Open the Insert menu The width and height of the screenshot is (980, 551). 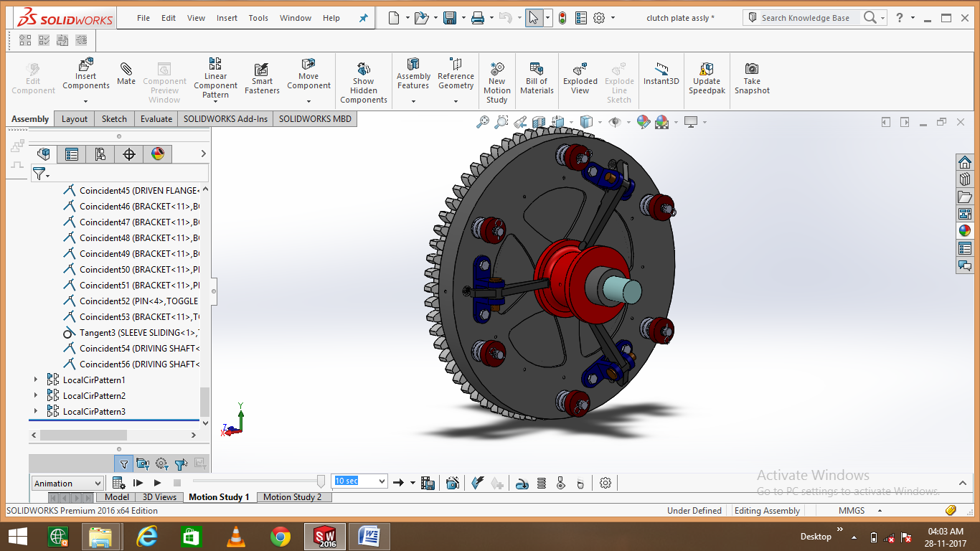click(x=227, y=18)
